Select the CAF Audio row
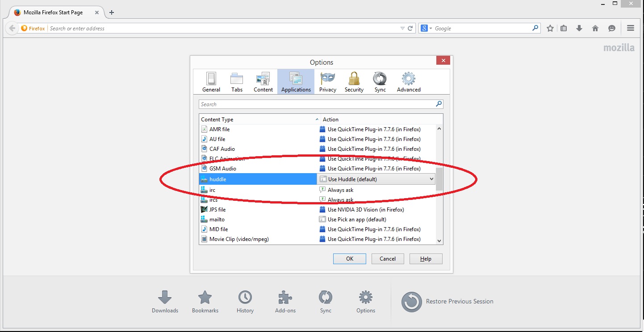644x332 pixels. 317,149
